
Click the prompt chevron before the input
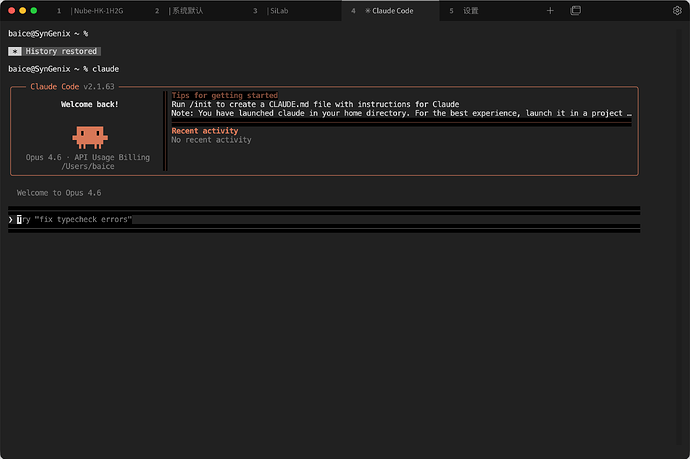click(x=11, y=219)
